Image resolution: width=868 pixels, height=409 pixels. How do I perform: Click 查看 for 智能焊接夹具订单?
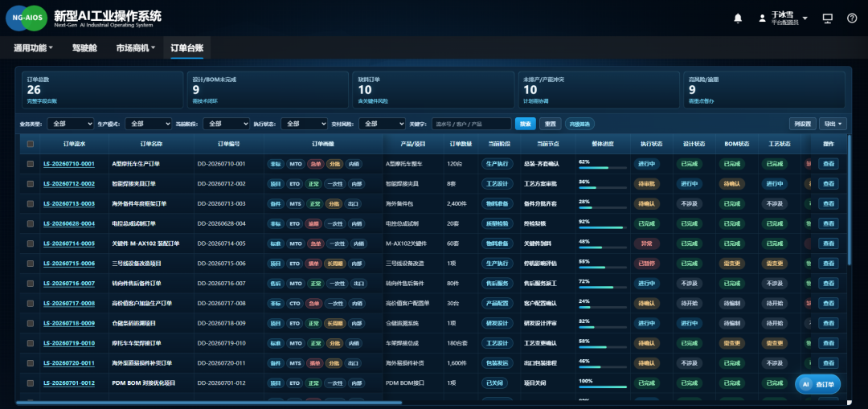[x=828, y=184]
